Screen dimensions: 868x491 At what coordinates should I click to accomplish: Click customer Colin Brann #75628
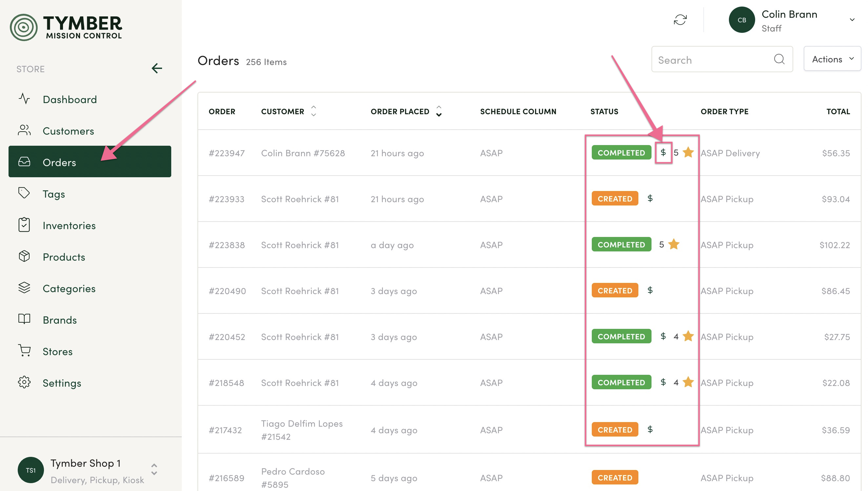303,153
